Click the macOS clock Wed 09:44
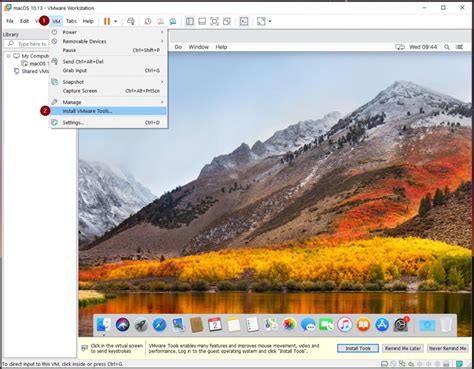Image resolution: width=474 pixels, height=369 pixels. tap(423, 47)
